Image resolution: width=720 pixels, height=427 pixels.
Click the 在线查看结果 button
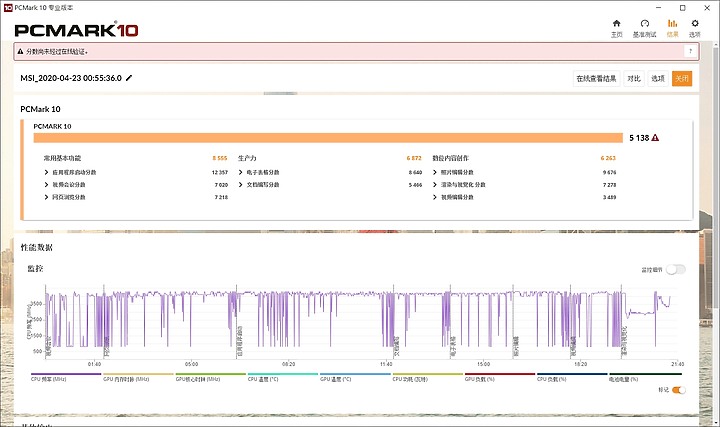click(596, 79)
